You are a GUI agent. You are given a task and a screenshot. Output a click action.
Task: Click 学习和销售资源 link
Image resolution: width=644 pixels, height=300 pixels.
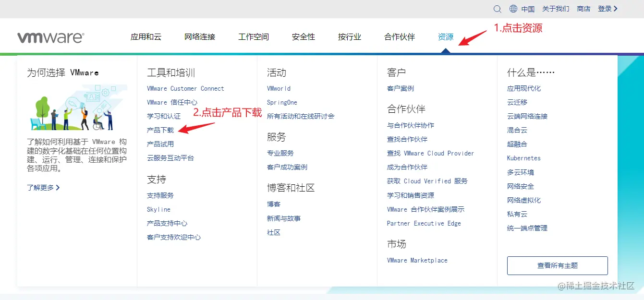tap(411, 195)
